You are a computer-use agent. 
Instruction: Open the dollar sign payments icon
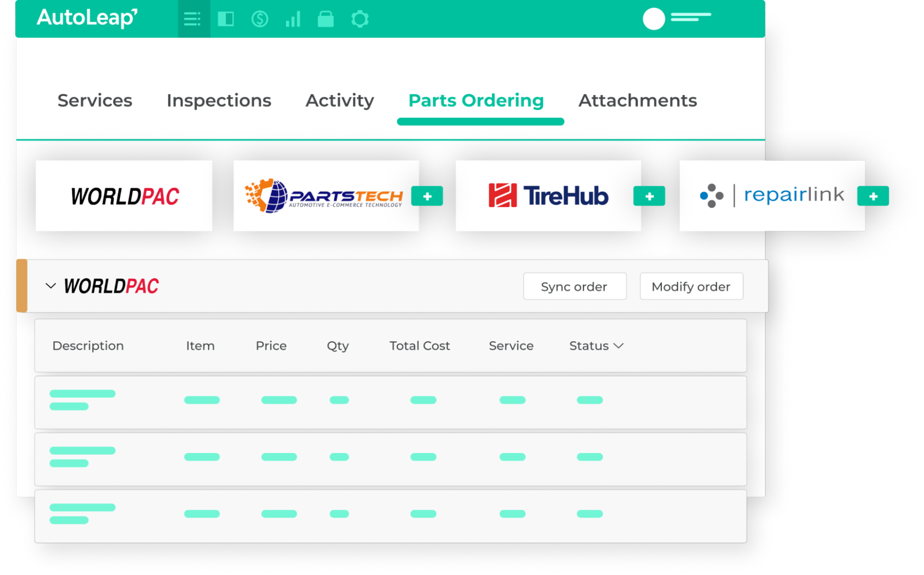(259, 19)
